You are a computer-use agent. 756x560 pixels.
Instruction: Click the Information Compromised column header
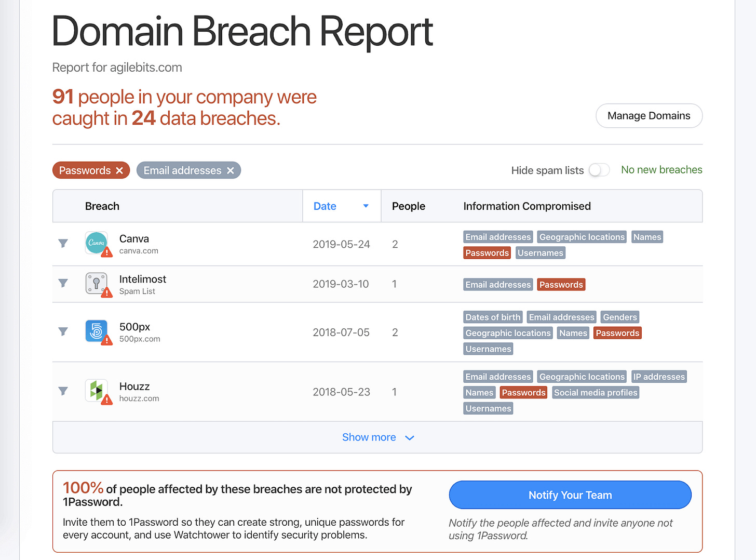[527, 206]
